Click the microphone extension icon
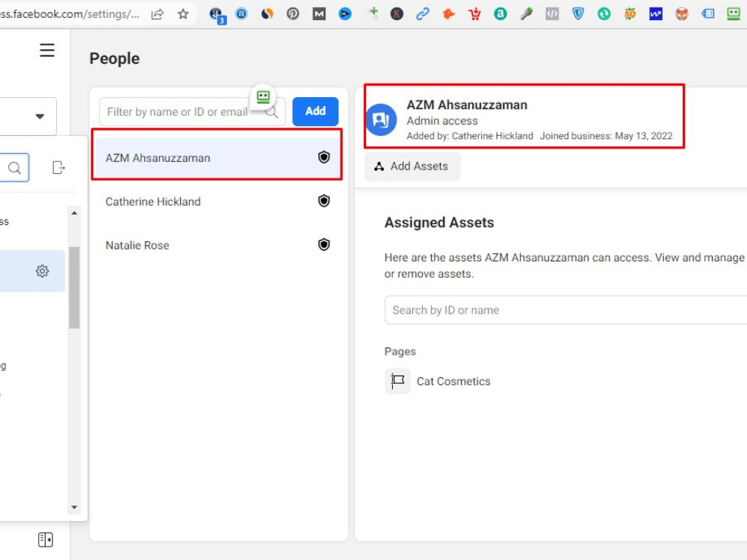The width and height of the screenshot is (747, 560). (x=527, y=14)
